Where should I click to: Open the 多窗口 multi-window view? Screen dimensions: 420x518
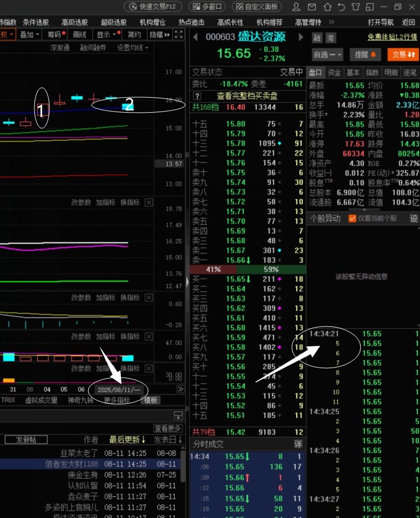[x=207, y=6]
